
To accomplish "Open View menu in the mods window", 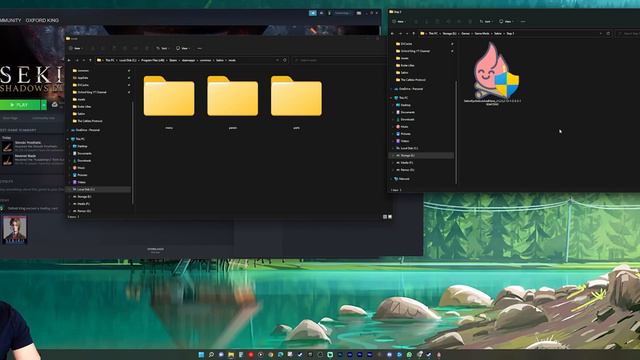I will tap(182, 48).
